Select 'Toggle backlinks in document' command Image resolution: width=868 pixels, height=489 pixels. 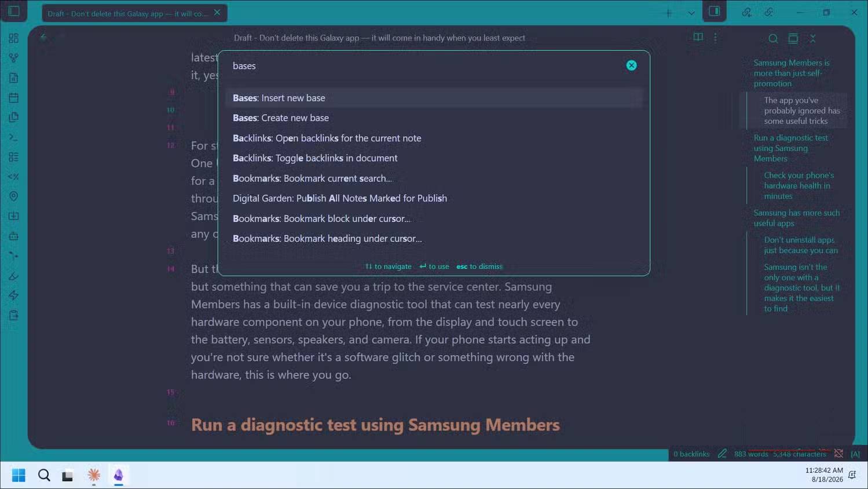coord(434,158)
